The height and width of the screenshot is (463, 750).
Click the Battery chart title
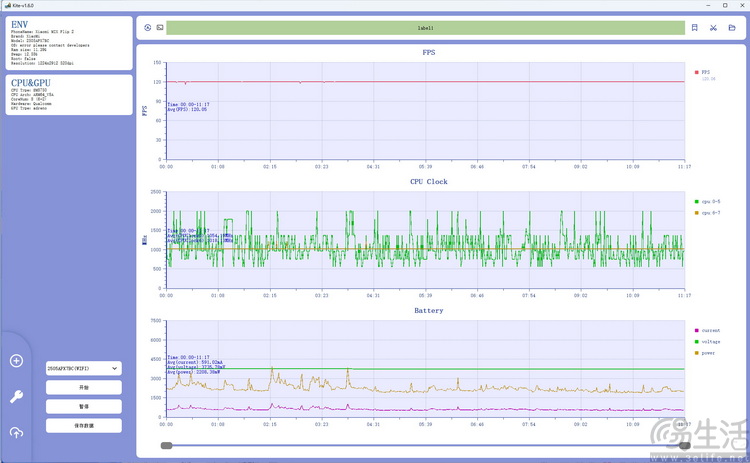429,310
